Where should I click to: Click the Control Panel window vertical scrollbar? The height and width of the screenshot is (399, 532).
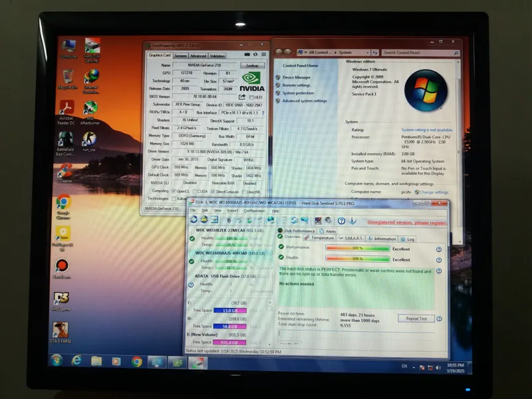[458, 152]
